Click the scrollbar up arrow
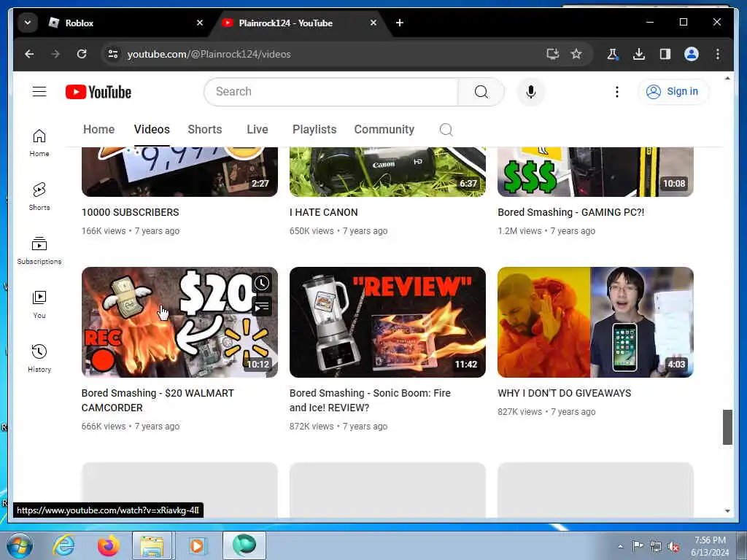The width and height of the screenshot is (747, 560). pos(727,79)
